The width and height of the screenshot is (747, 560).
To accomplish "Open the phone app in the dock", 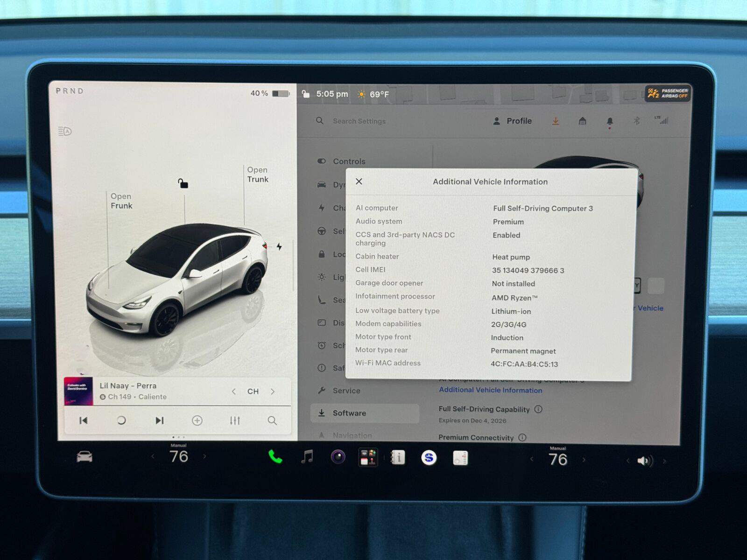I will click(275, 457).
